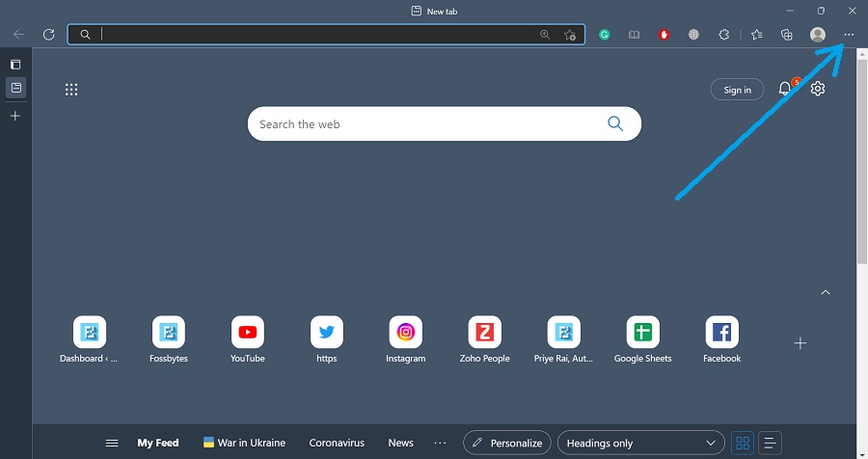
Task: Open the Dashboard quick link
Action: click(89, 339)
